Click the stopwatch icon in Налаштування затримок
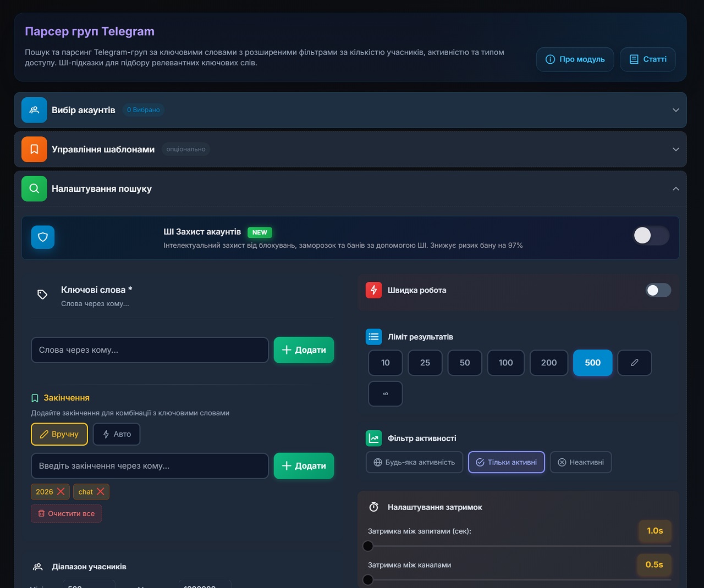Viewport: 704px width, 588px height. coord(373,507)
